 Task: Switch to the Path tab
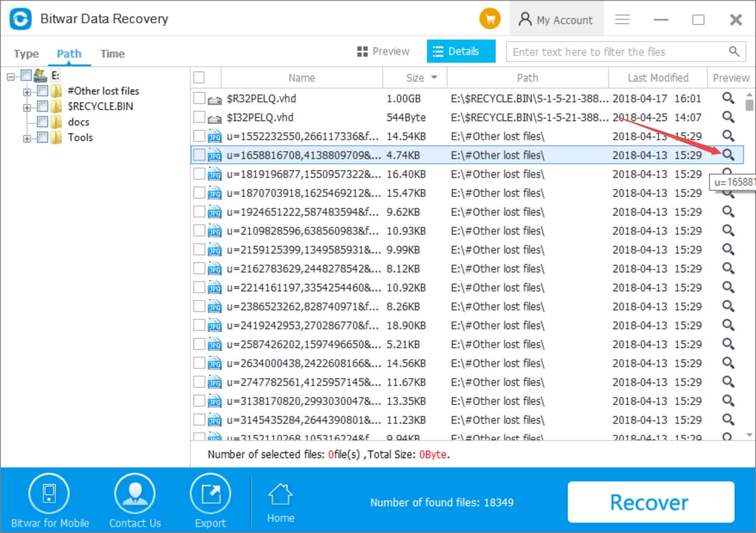69,54
